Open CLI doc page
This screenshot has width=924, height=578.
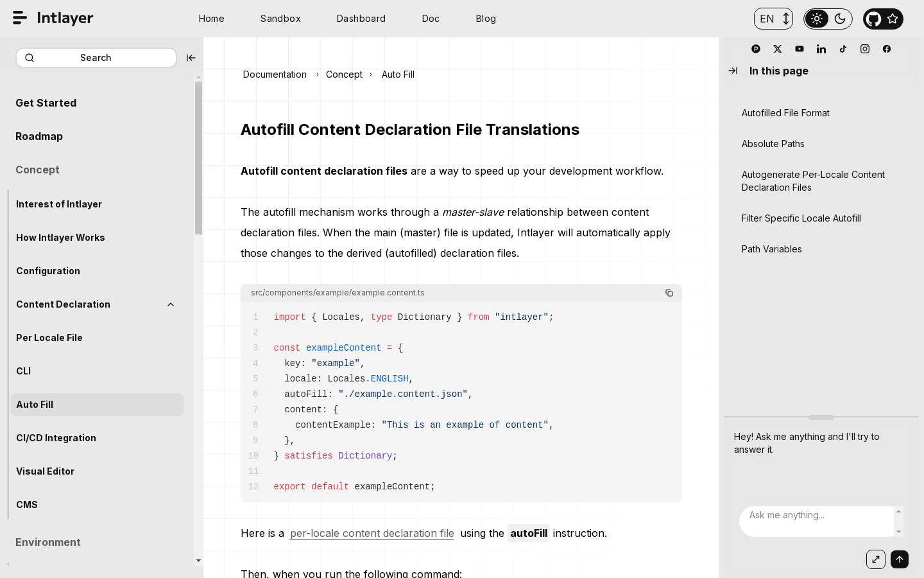(24, 371)
